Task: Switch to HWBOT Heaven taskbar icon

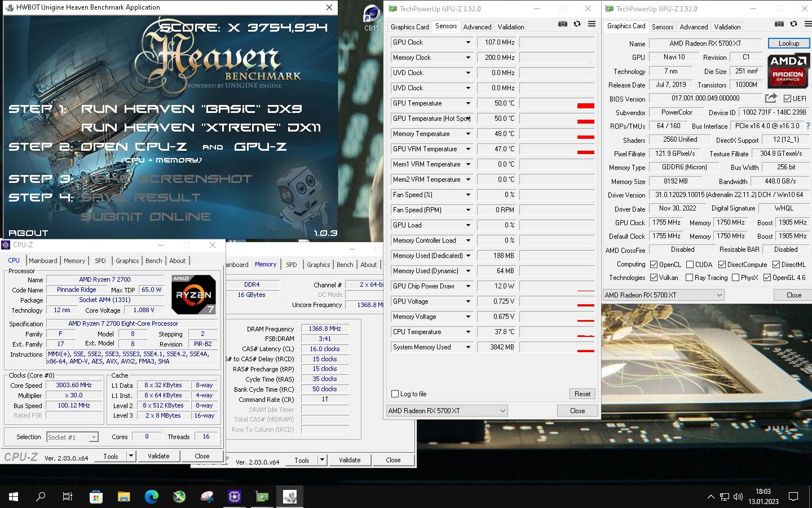Action: 290,497
